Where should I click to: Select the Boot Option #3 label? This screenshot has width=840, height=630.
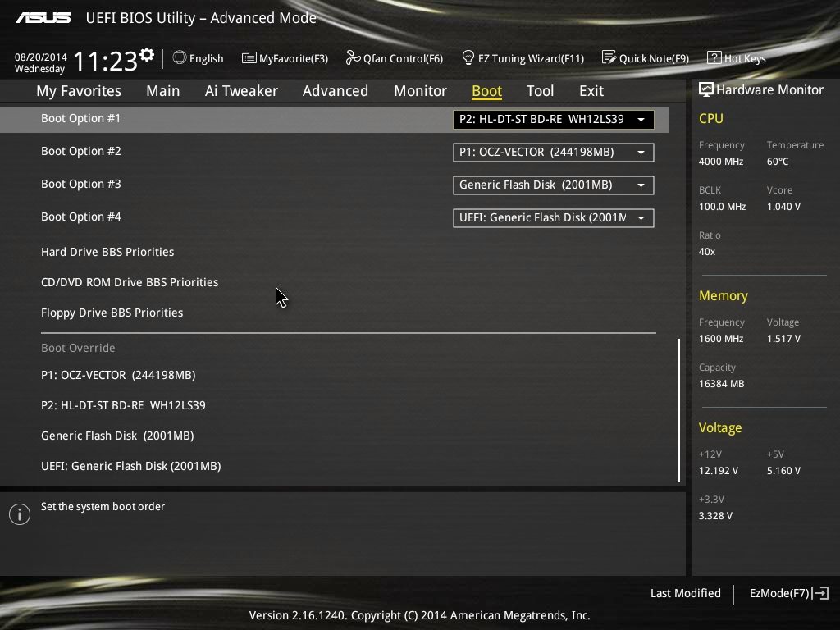[81, 184]
